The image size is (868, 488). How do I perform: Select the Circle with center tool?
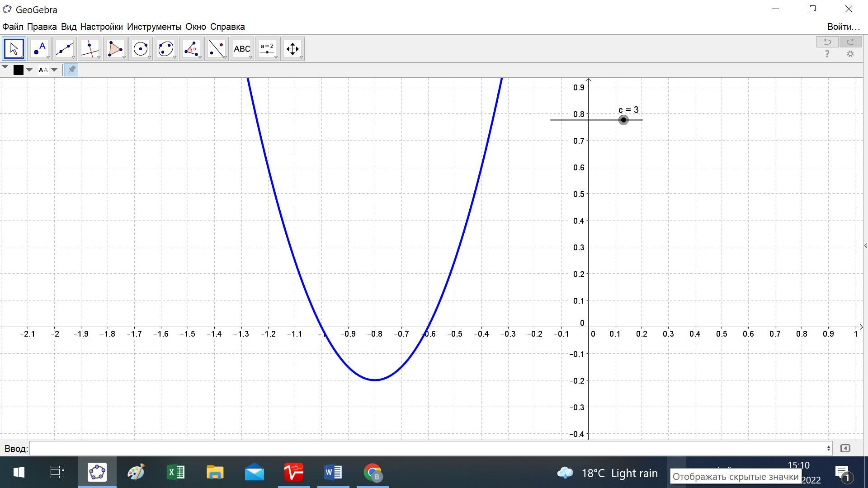coord(141,49)
